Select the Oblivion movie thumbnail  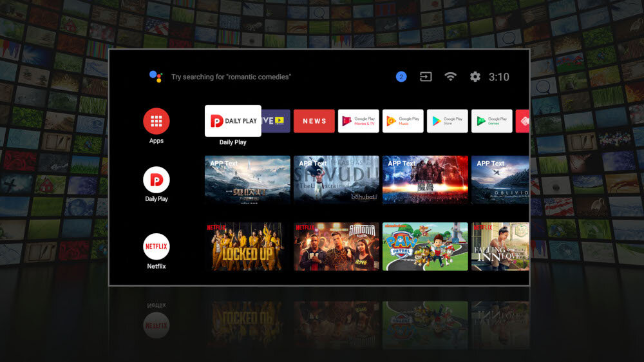(500, 180)
